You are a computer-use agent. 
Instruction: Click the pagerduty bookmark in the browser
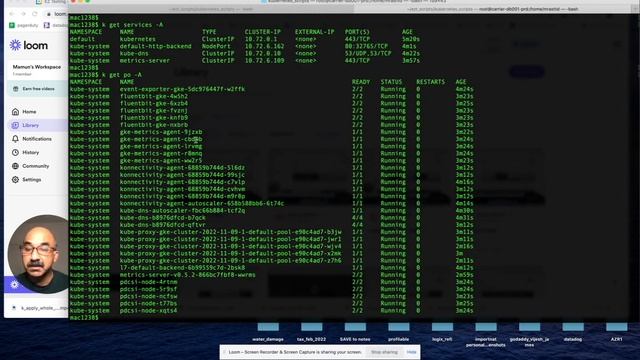point(24,25)
